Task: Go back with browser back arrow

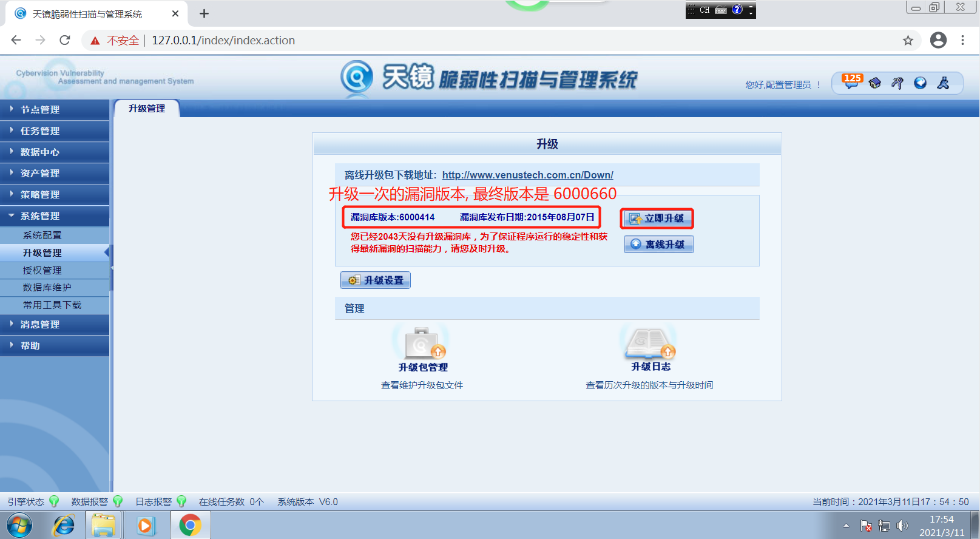Action: click(16, 40)
